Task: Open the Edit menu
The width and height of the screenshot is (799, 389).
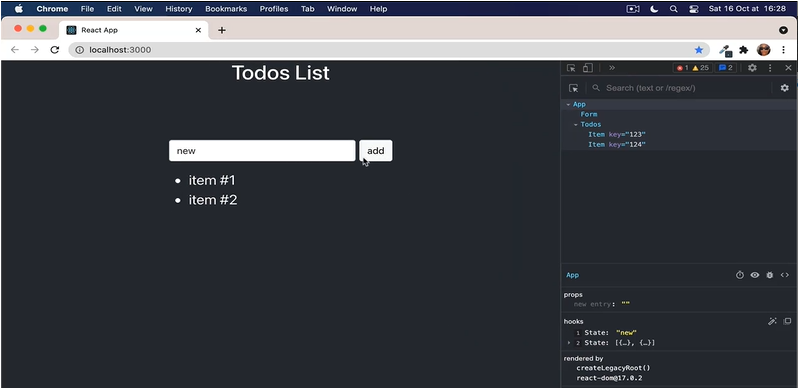Action: pyautogui.click(x=114, y=9)
